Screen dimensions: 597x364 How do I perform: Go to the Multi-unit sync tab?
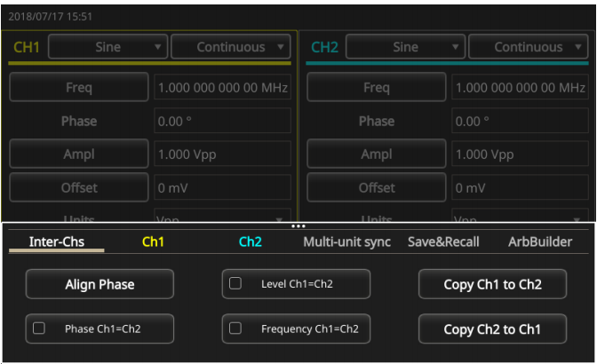346,241
